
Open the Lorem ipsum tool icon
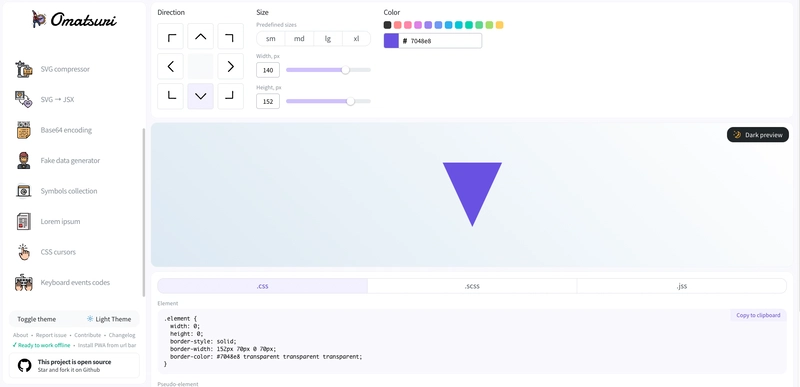pyautogui.click(x=23, y=221)
